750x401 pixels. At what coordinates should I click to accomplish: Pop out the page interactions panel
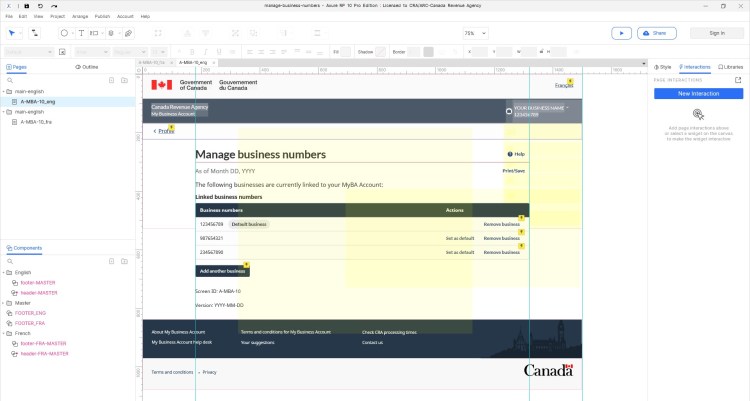click(x=738, y=80)
